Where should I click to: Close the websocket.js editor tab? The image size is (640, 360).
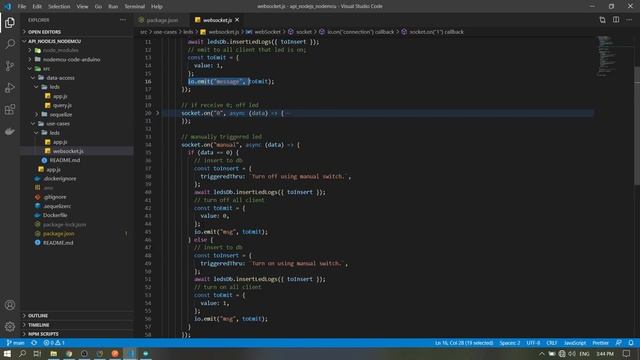[237, 20]
